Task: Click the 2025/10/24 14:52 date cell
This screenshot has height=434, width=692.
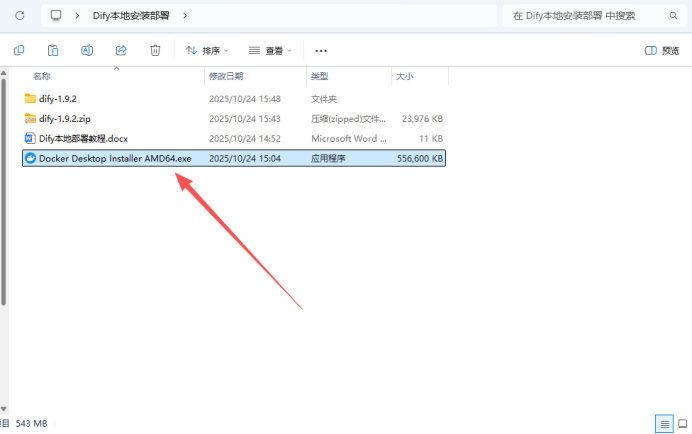Action: (x=245, y=139)
